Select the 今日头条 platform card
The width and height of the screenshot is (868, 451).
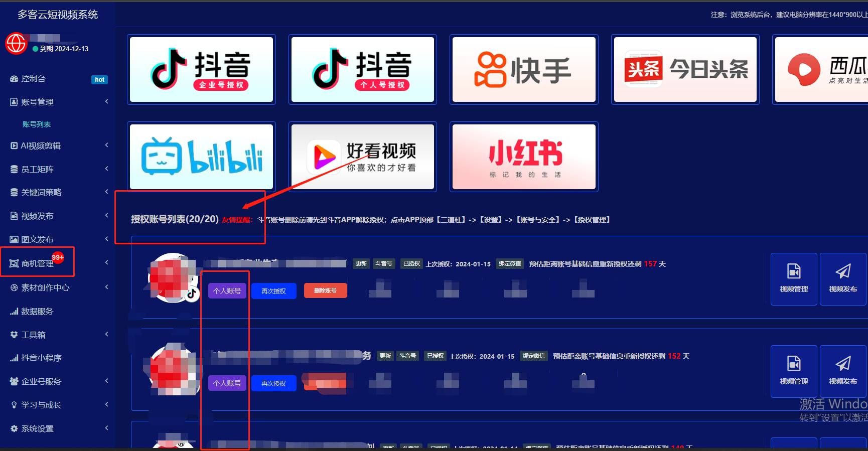tap(685, 69)
